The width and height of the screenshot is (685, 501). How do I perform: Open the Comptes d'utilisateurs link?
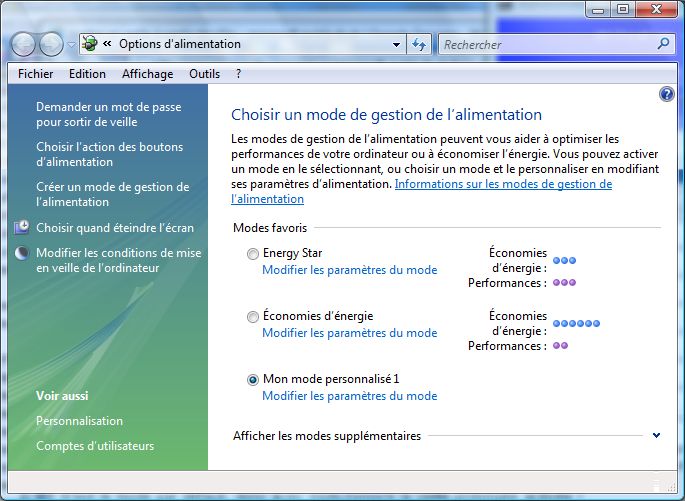(95, 446)
